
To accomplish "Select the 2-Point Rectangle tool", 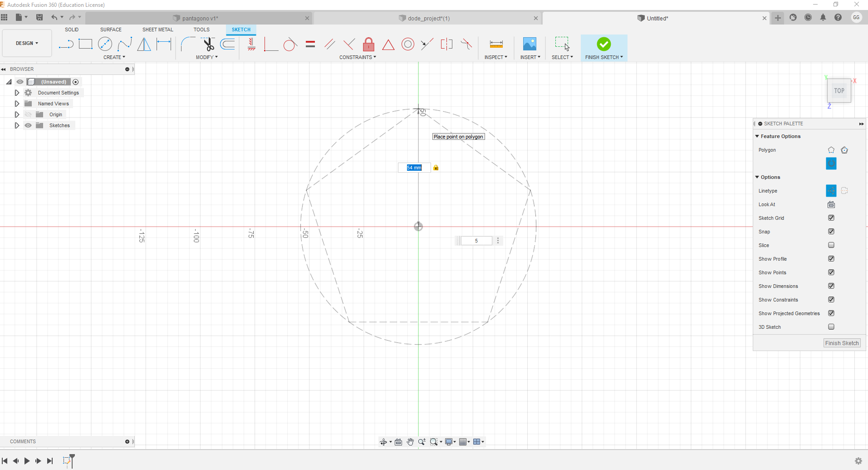I will coord(85,44).
